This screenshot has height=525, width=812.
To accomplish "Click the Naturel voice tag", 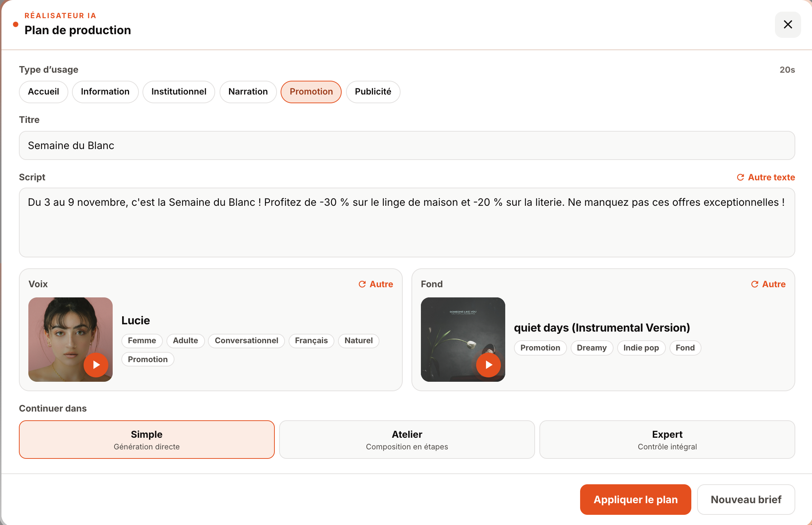I will pos(359,341).
